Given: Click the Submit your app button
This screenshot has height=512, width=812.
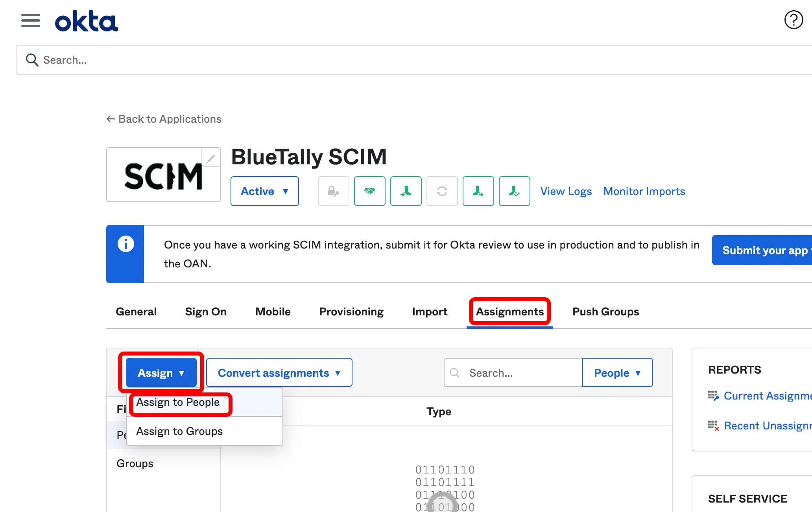Looking at the screenshot, I should [762, 250].
